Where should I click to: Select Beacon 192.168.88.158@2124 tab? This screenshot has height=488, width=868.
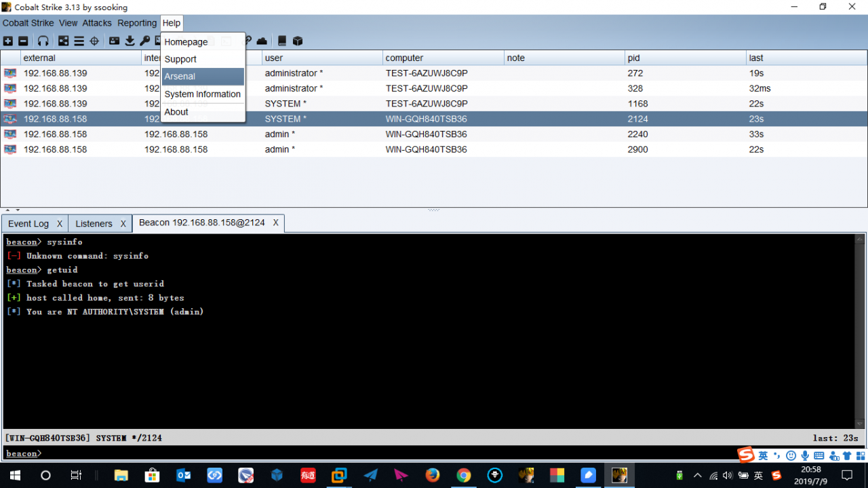202,223
